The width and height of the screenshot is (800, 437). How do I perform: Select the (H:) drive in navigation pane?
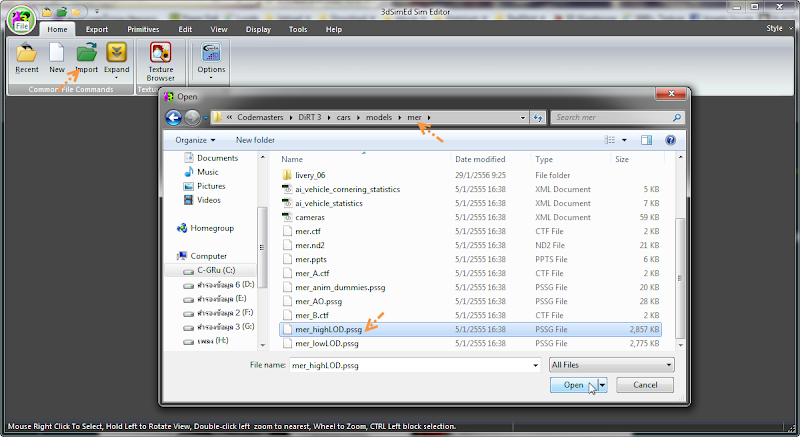coord(206,341)
